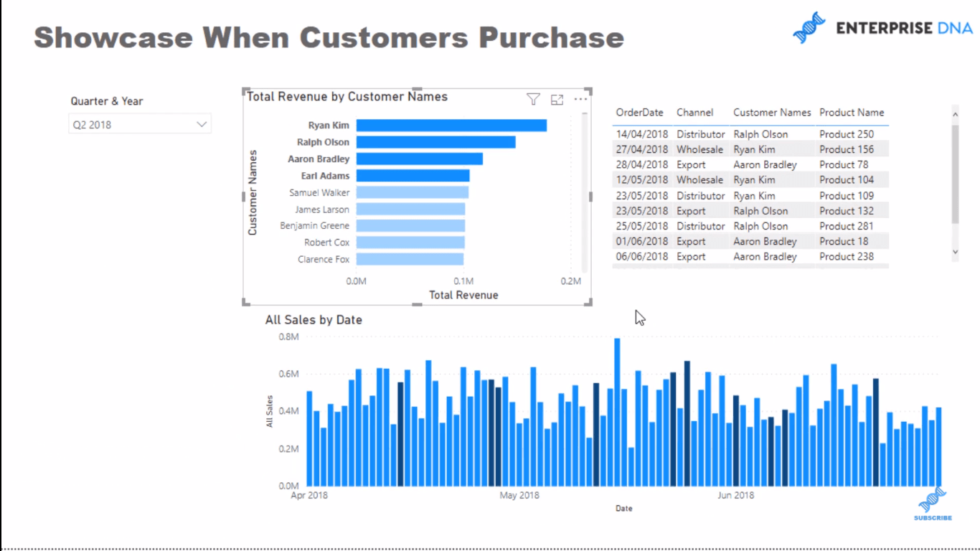Select the James Larson revenue bar
980x551 pixels.
(x=410, y=209)
